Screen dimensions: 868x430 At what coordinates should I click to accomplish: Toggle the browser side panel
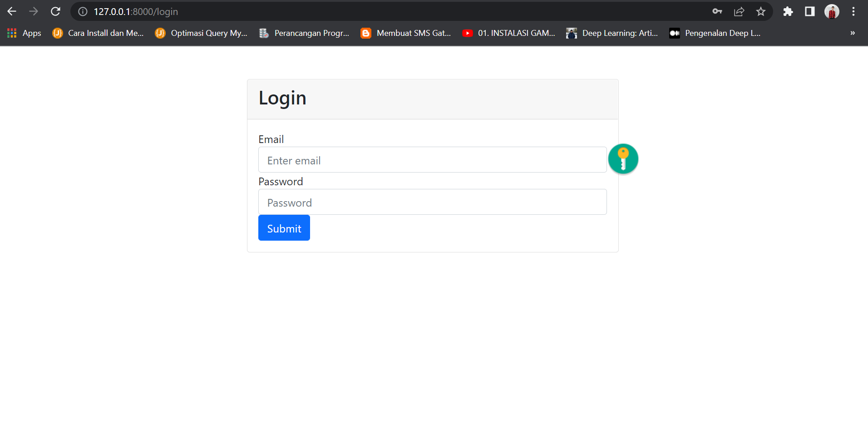[809, 11]
